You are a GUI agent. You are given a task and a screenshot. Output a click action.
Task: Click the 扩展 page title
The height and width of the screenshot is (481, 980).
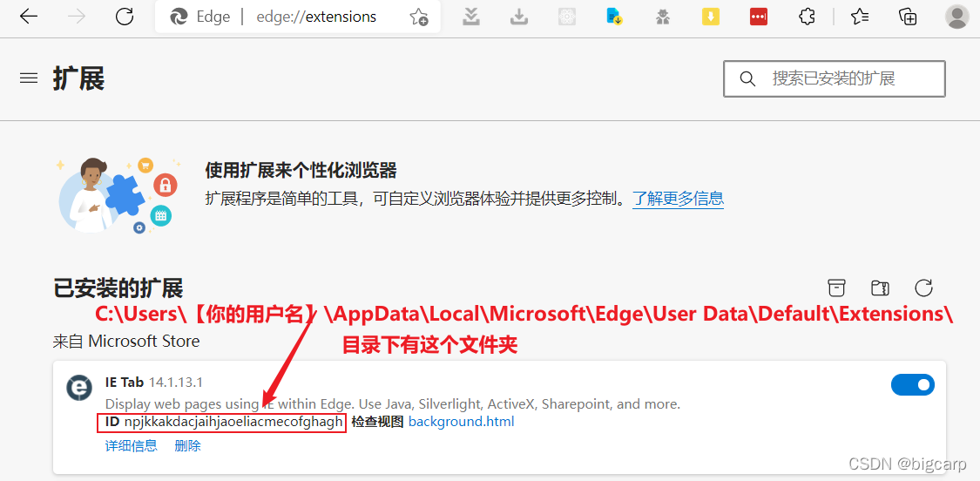tap(78, 79)
